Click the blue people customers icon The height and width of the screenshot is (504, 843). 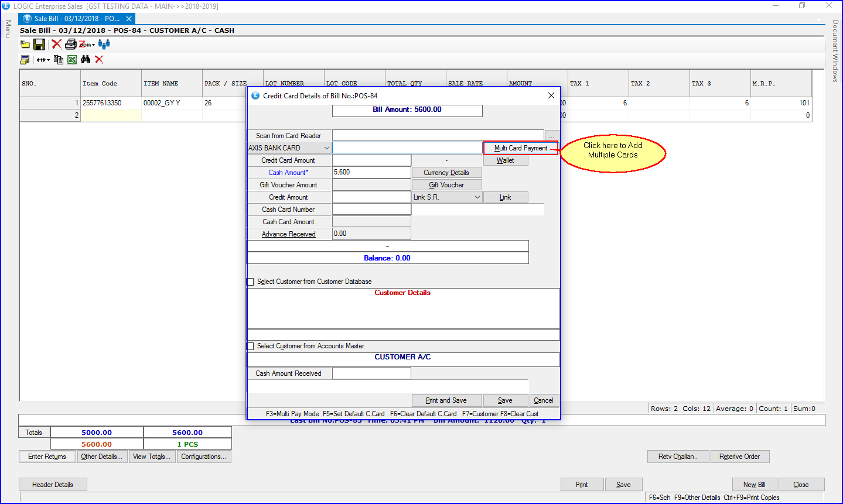104,44
